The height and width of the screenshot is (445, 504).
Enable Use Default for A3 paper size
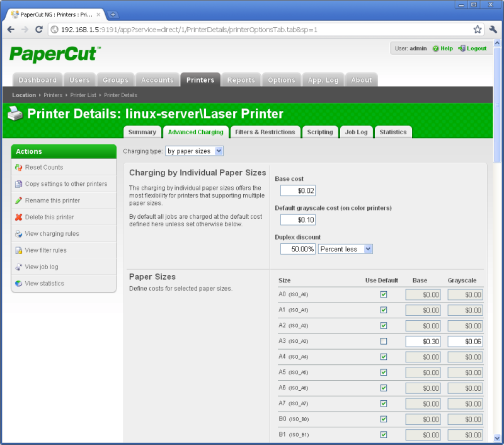click(383, 341)
